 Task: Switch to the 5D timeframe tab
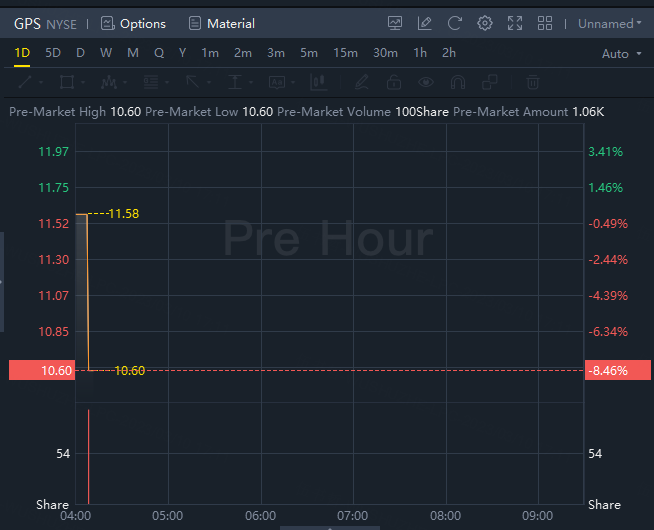pos(53,53)
